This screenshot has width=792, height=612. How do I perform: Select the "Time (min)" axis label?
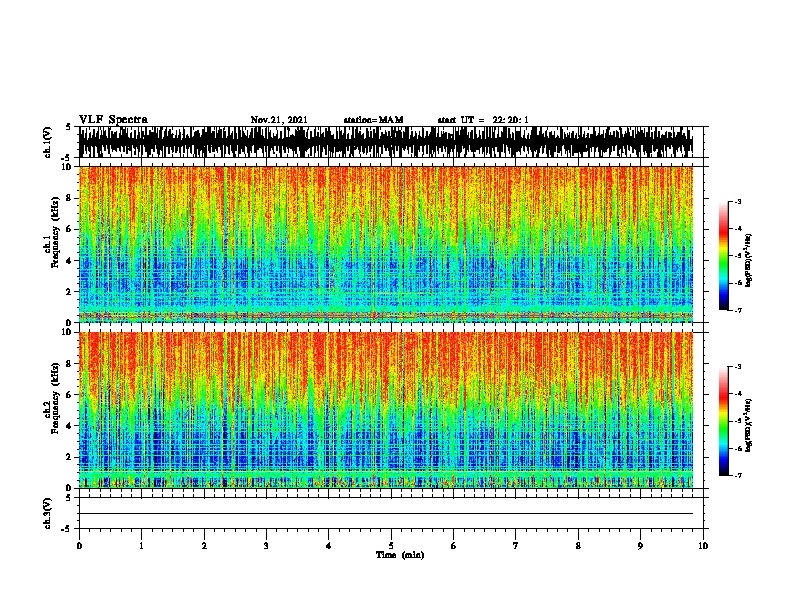pyautogui.click(x=400, y=555)
